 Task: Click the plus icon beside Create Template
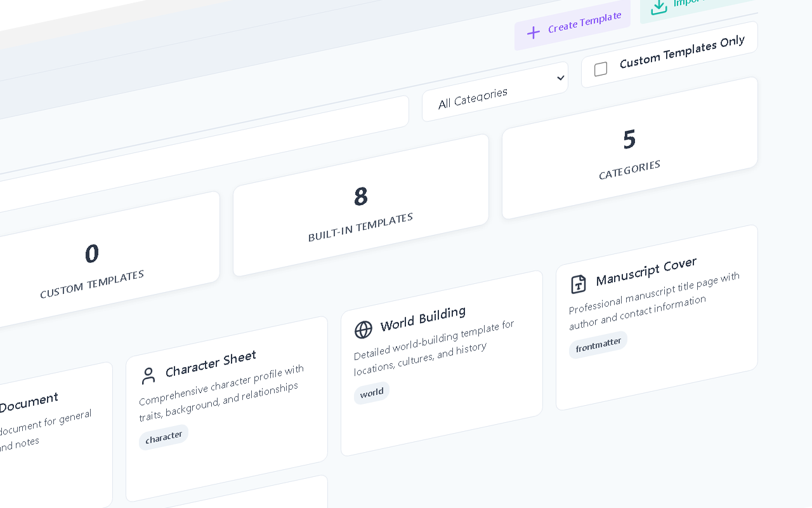click(x=534, y=32)
